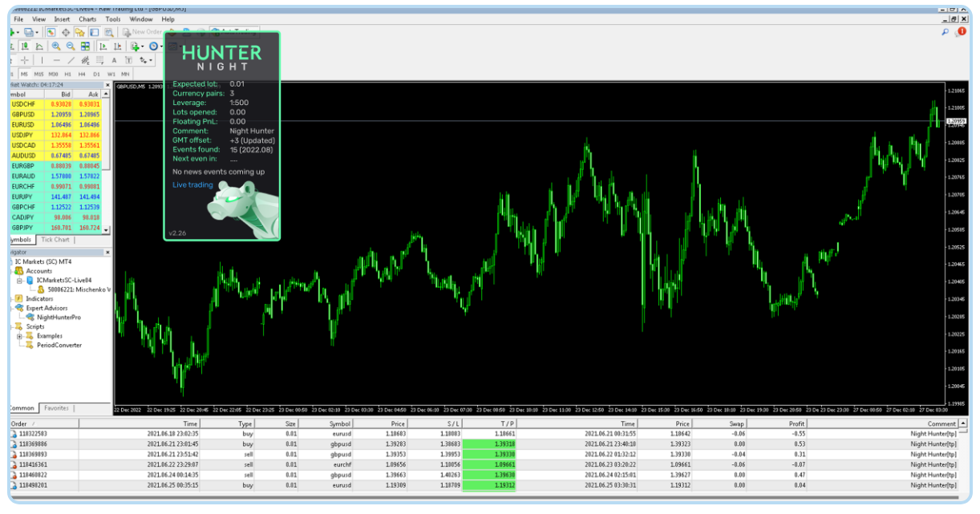Select the crosshair cursor tool
Viewport: 980px width, 514px height.
tap(25, 60)
